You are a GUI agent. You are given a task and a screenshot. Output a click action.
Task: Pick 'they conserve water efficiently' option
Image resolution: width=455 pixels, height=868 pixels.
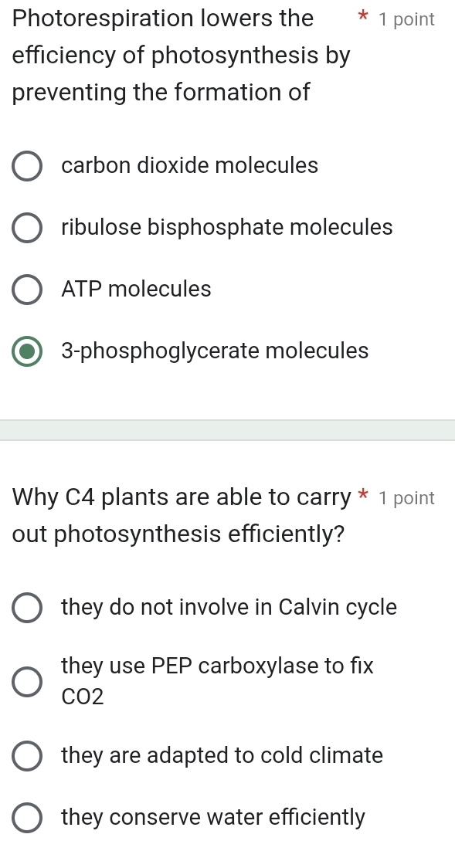[27, 818]
